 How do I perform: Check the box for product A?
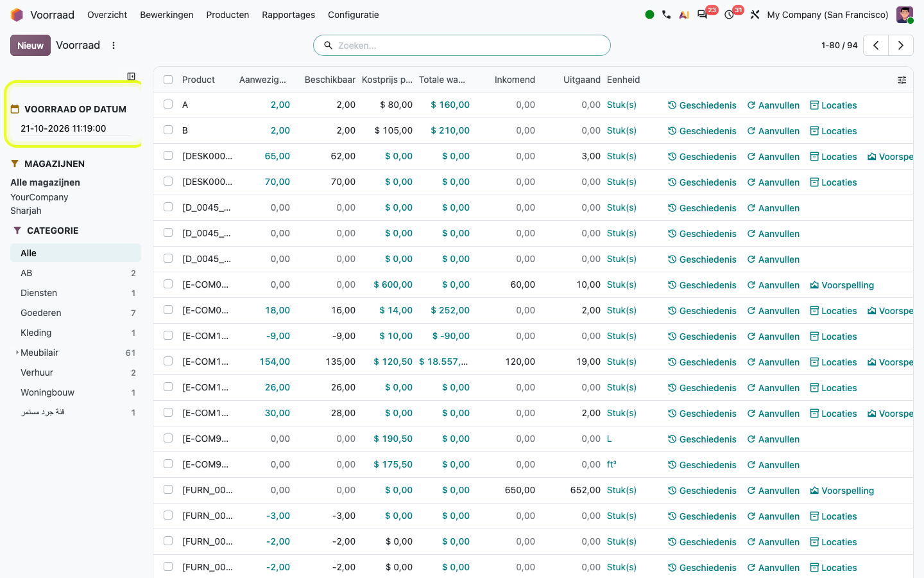(168, 104)
